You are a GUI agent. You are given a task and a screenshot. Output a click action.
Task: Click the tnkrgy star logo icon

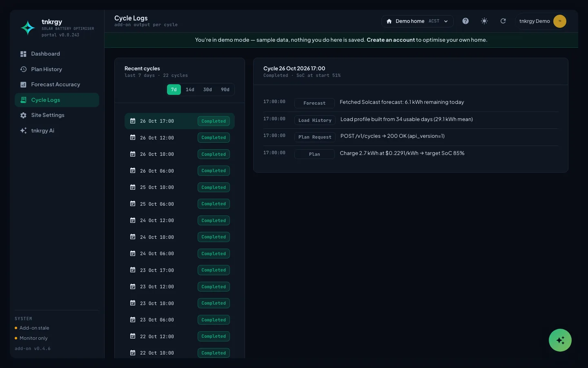[x=28, y=28]
